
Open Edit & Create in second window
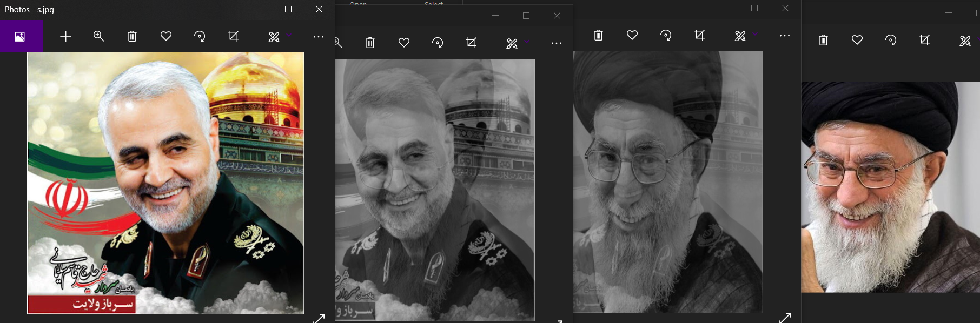point(512,43)
